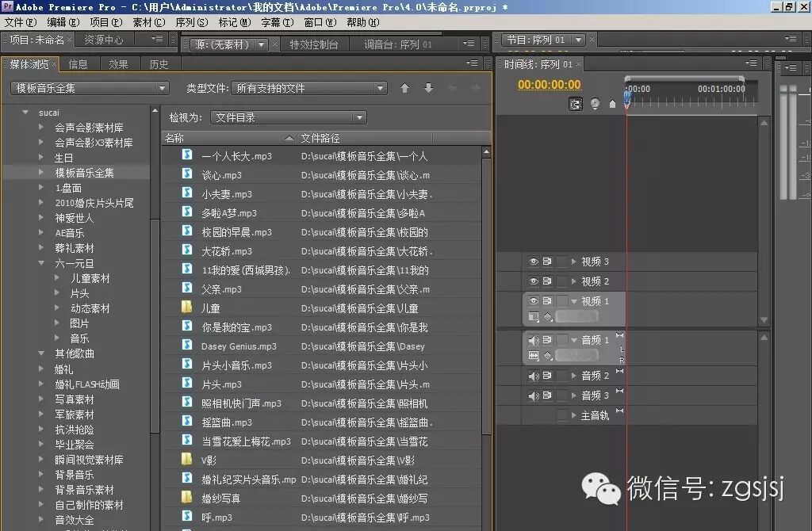Sort files by the 名称 column header
Viewport: 812px width, 531px height.
(229, 138)
